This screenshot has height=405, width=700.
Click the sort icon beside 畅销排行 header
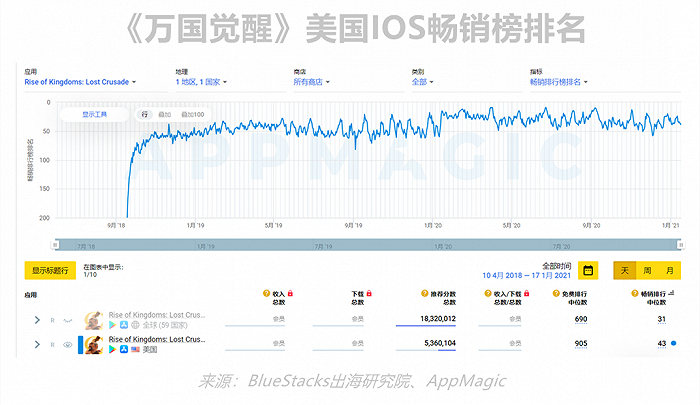click(671, 293)
